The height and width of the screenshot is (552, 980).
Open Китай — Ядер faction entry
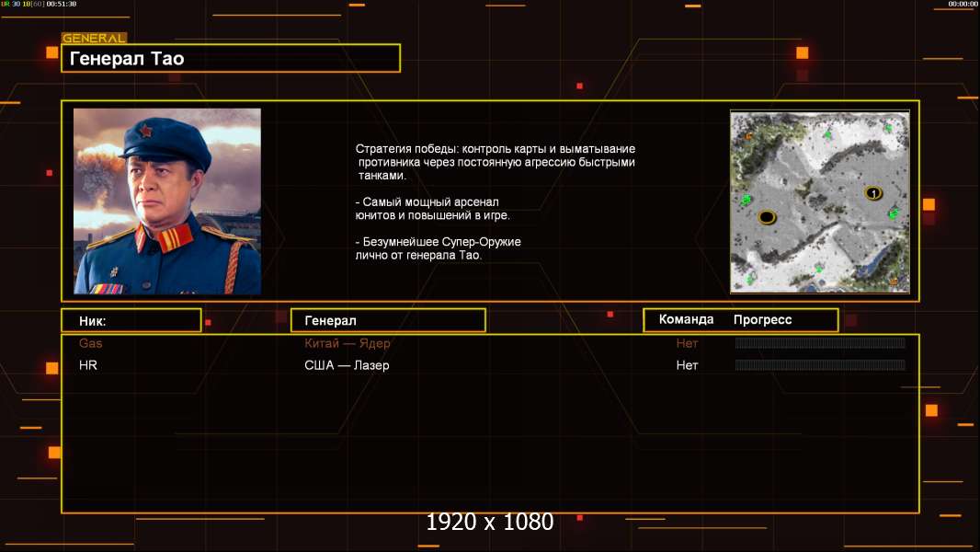(348, 343)
